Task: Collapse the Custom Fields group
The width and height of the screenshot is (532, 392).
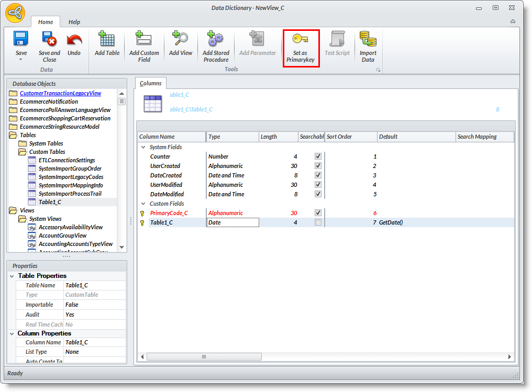Action: pos(143,204)
